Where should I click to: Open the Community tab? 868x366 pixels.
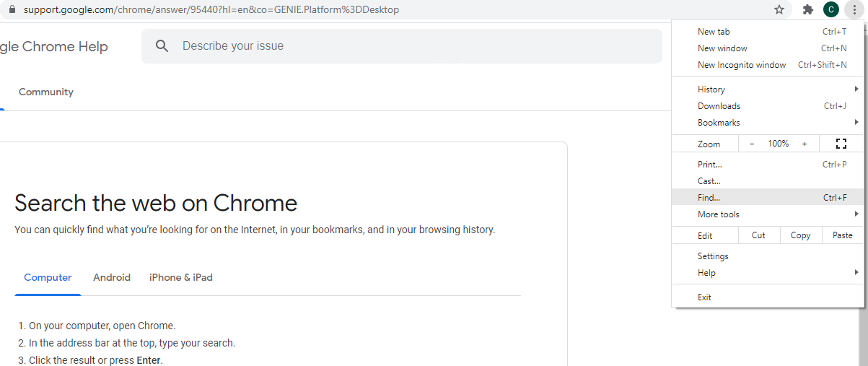pyautogui.click(x=46, y=92)
